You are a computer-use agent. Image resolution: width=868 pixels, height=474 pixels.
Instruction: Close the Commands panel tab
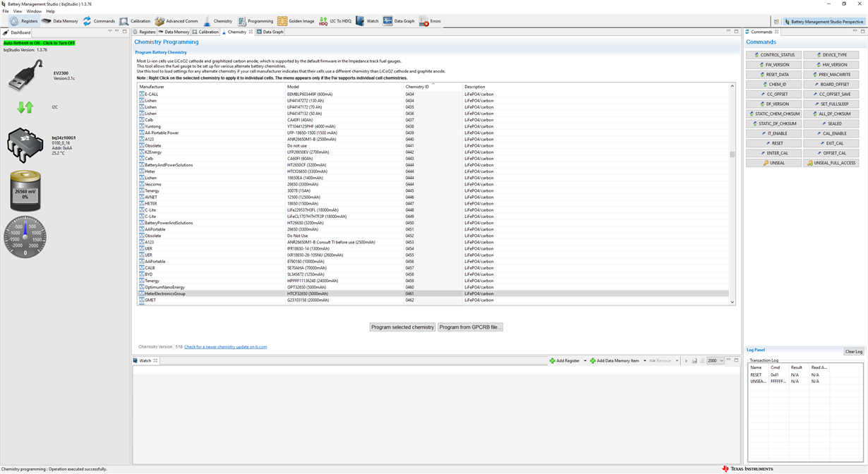[776, 32]
